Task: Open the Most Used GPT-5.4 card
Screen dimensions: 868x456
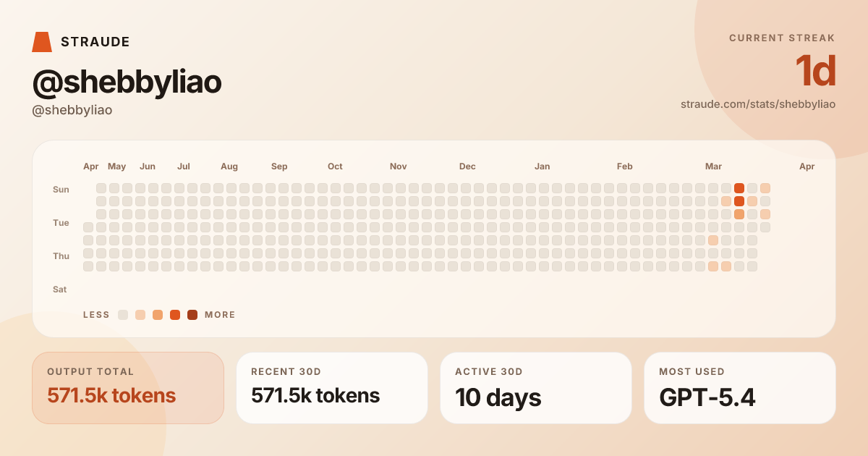Action: pos(740,387)
